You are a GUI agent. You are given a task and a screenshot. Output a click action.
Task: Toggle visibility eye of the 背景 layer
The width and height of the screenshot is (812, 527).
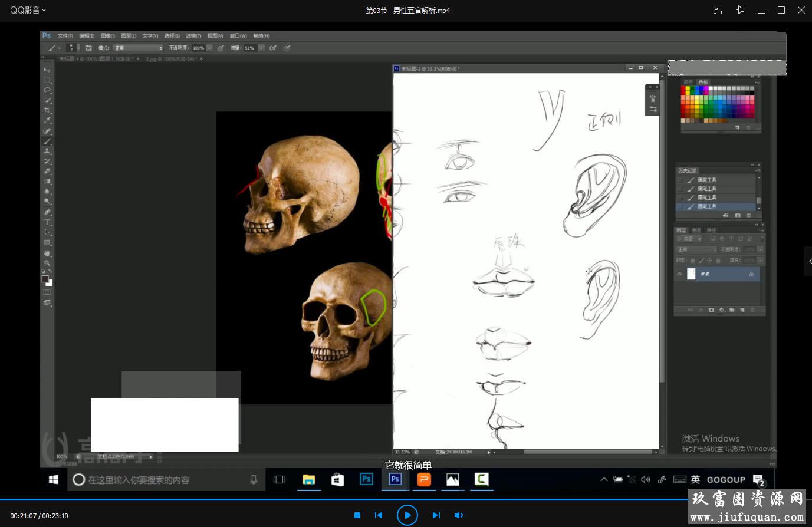(680, 274)
